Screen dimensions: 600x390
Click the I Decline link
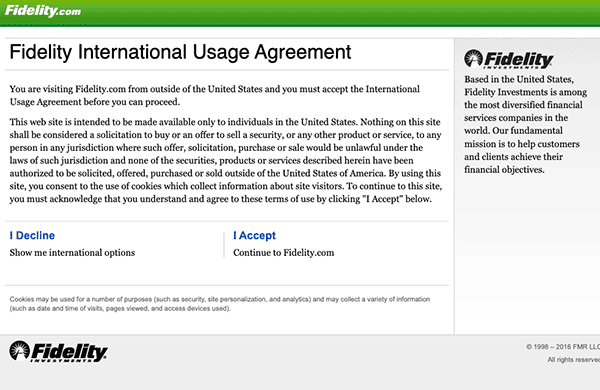[32, 235]
